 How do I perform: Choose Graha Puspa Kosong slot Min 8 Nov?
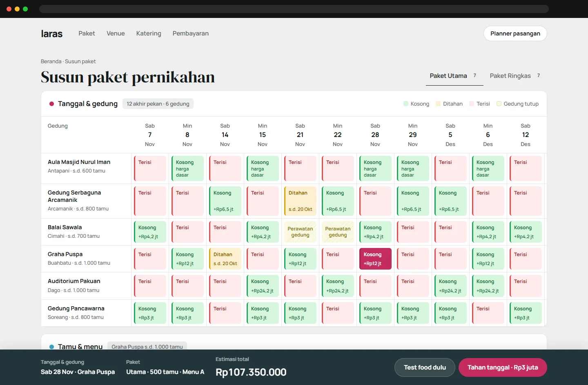(x=187, y=259)
